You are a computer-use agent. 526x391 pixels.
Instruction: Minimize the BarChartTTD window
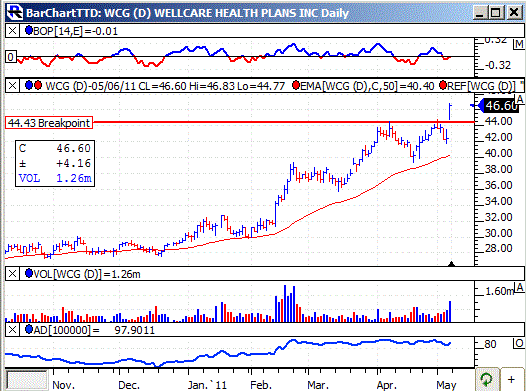click(480, 13)
